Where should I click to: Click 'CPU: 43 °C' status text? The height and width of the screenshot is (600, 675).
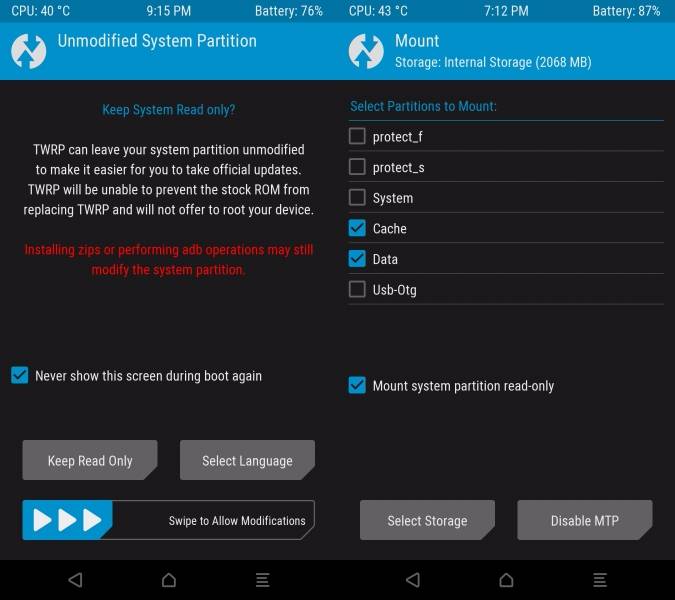pyautogui.click(x=378, y=11)
